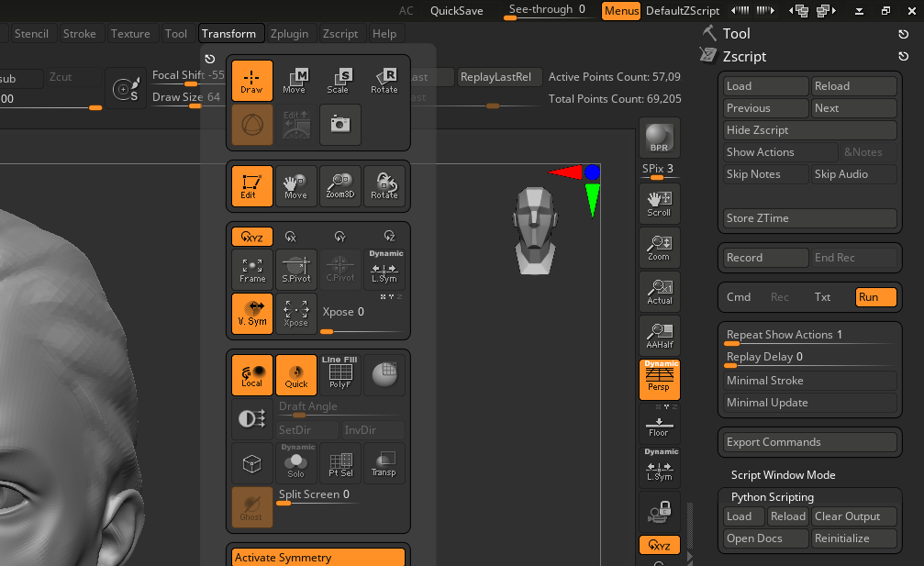Image resolution: width=924 pixels, height=566 pixels.
Task: Expand Script Window Mode section
Action: (784, 474)
